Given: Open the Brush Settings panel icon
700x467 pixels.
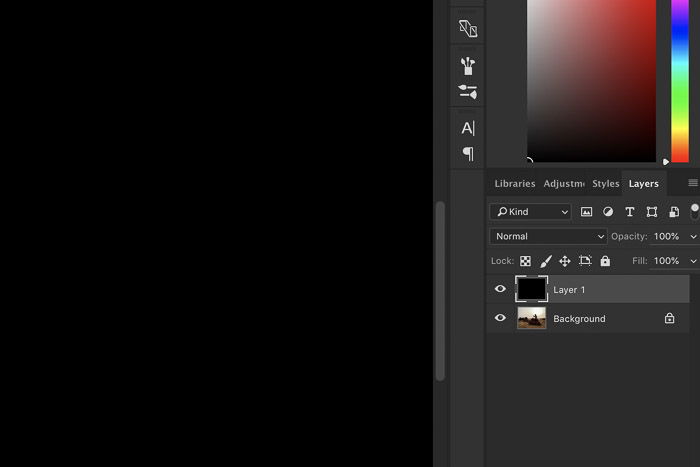Looking at the screenshot, I should coord(467,92).
